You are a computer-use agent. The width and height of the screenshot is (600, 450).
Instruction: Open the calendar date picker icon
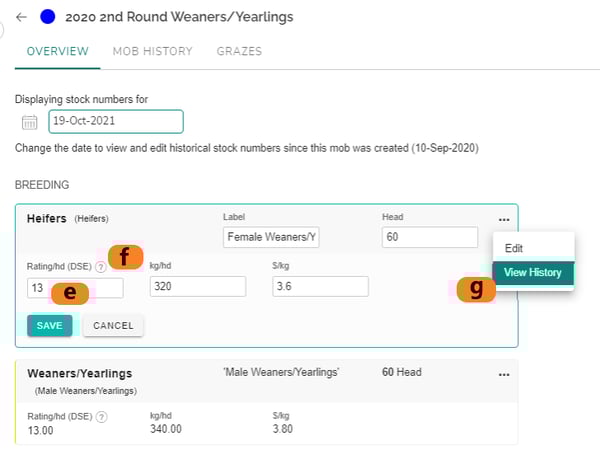click(x=30, y=122)
